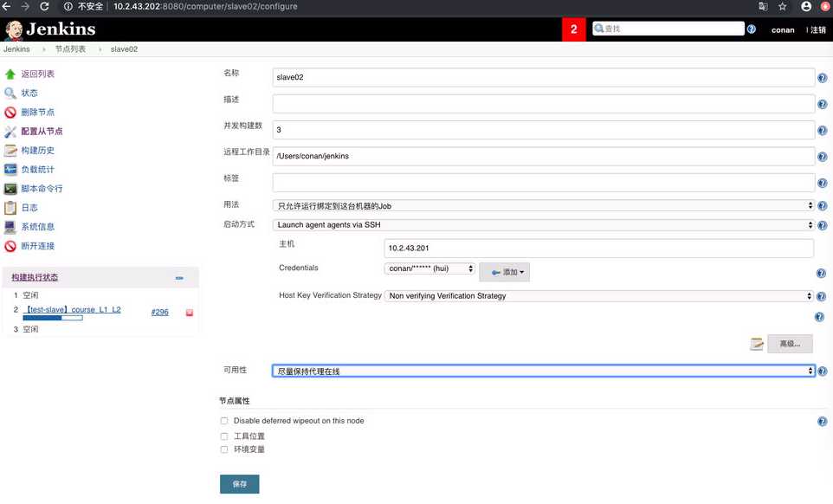The image size is (833, 504).
Task: Stop build #296 with red cancel icon
Action: tap(189, 313)
